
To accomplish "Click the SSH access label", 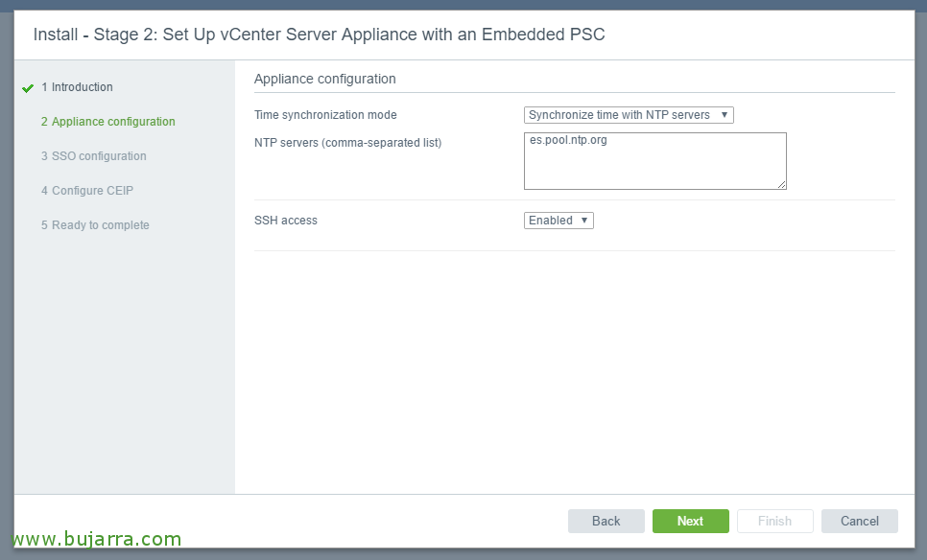I will tap(286, 221).
